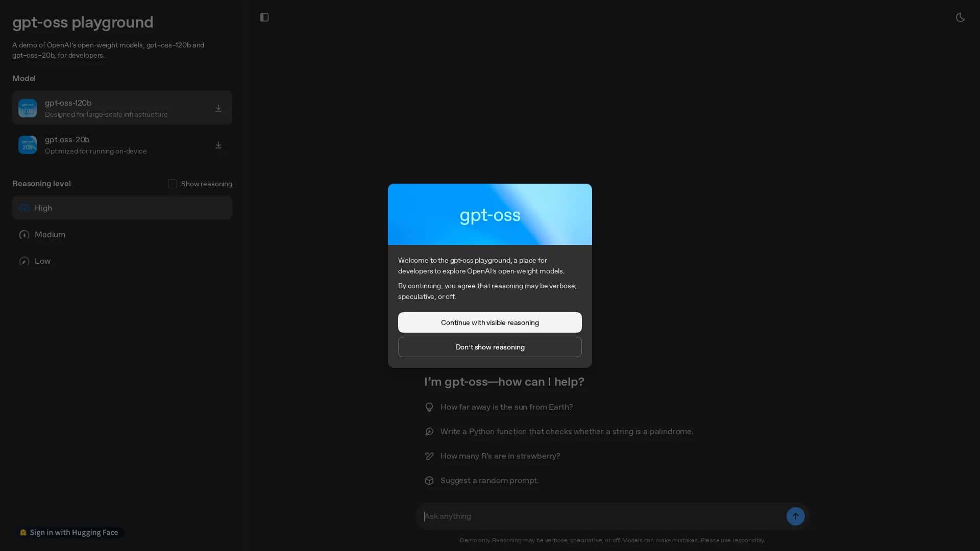Switch theme with the moon icon
This screenshot has height=551, width=980.
point(960,17)
